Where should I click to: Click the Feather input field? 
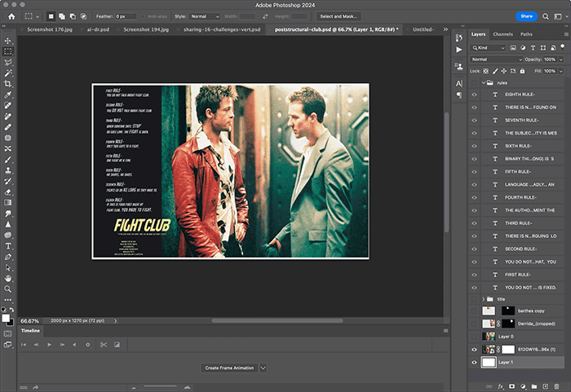click(x=126, y=16)
